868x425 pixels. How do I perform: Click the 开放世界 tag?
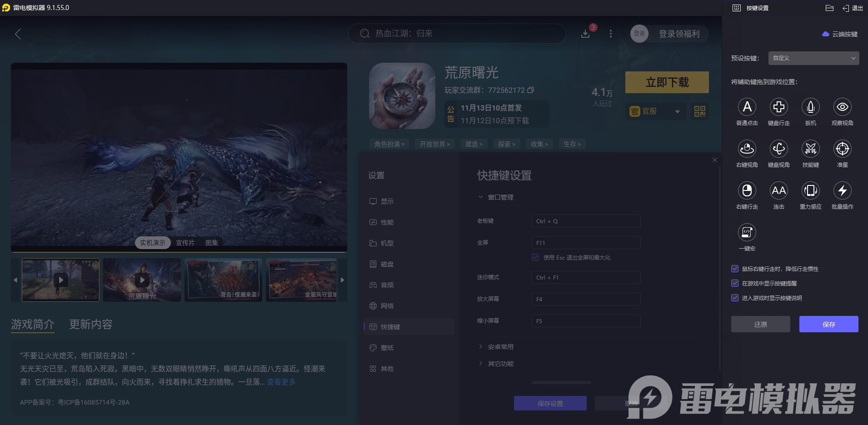pos(435,144)
